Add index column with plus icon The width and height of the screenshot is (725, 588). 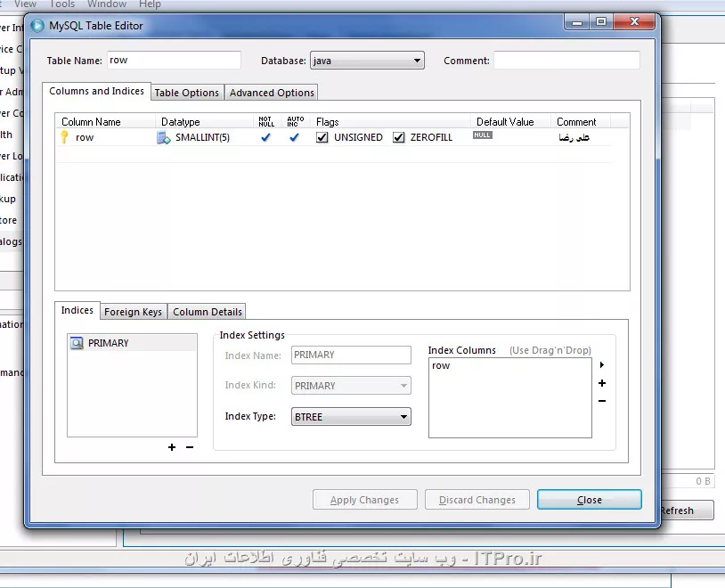pos(602,383)
